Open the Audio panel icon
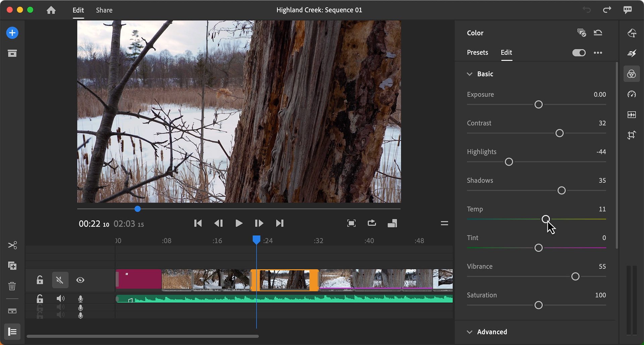The height and width of the screenshot is (345, 644). coord(632,115)
